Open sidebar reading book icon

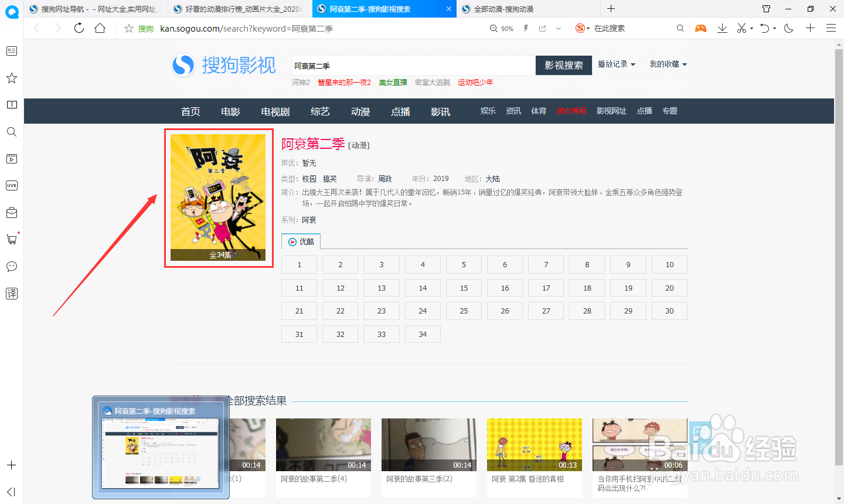tap(12, 105)
